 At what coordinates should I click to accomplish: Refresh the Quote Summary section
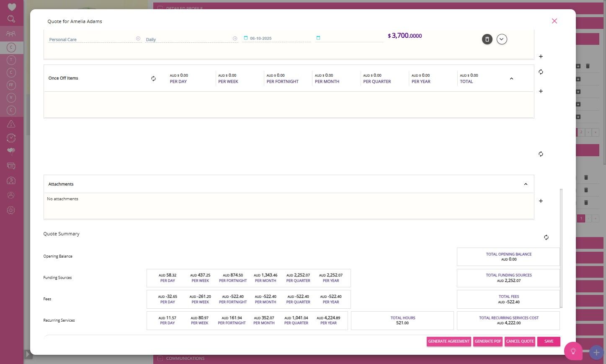[546, 238]
